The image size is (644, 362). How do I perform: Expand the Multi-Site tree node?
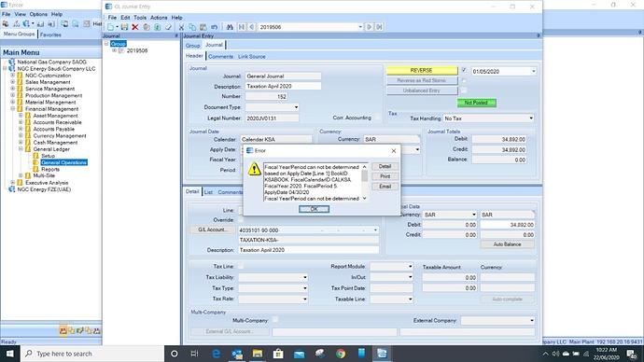(21, 175)
